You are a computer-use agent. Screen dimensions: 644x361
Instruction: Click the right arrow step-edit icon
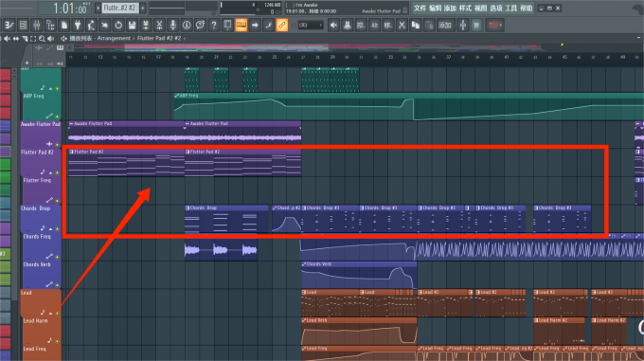point(255,25)
